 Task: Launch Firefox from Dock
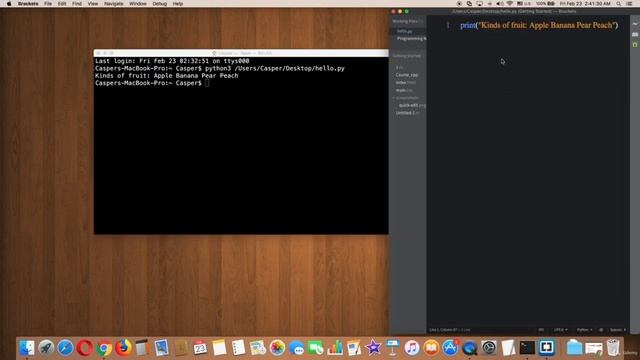(x=123, y=348)
